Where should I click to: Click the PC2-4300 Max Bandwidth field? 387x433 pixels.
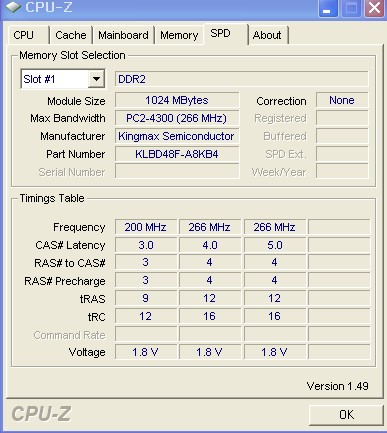pyautogui.click(x=177, y=118)
